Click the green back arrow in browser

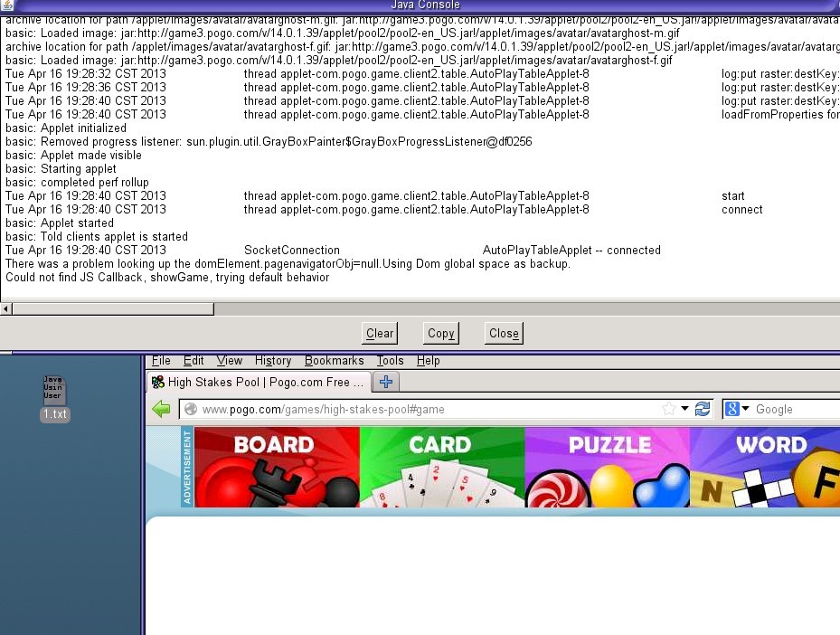tap(162, 410)
